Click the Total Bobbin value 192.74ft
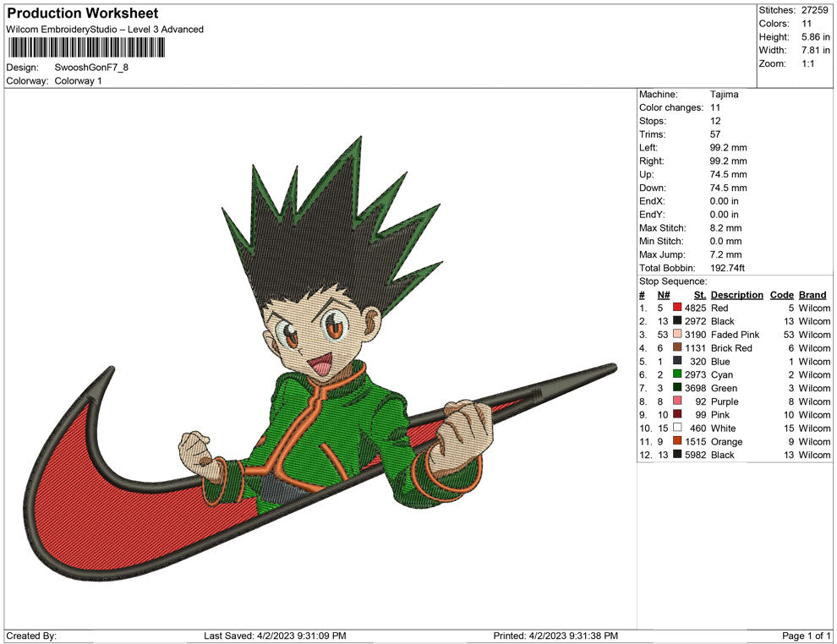This screenshot has width=837, height=644. [x=727, y=268]
